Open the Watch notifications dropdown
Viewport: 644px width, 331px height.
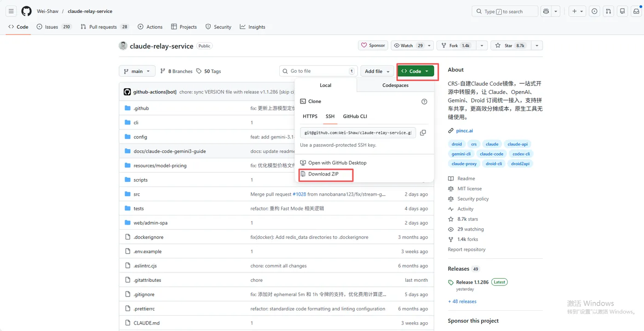(x=412, y=46)
